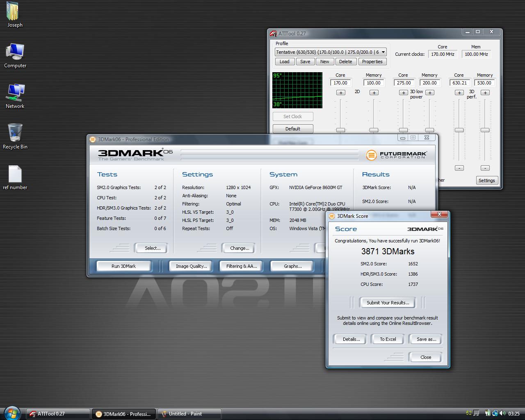Click the 3D low power Core field 275.00
Screen dimensions: 525x420
(x=403, y=83)
